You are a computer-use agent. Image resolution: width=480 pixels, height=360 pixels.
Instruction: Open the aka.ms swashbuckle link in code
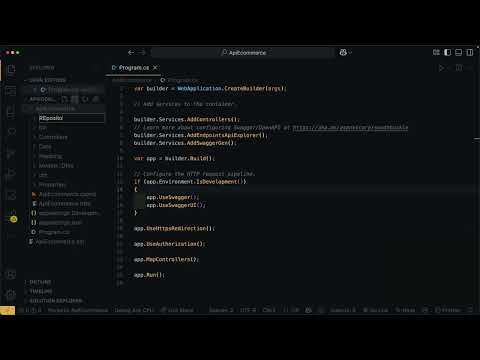coord(350,128)
